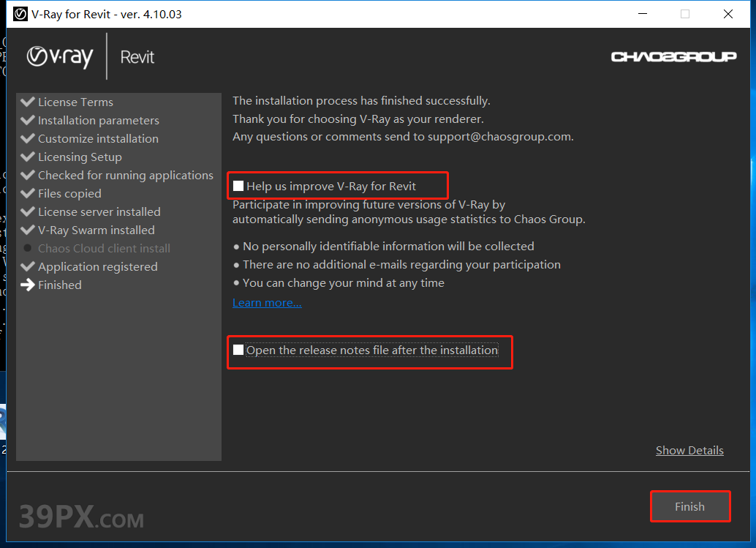
Task: Open the Learn more link
Action: tap(267, 303)
